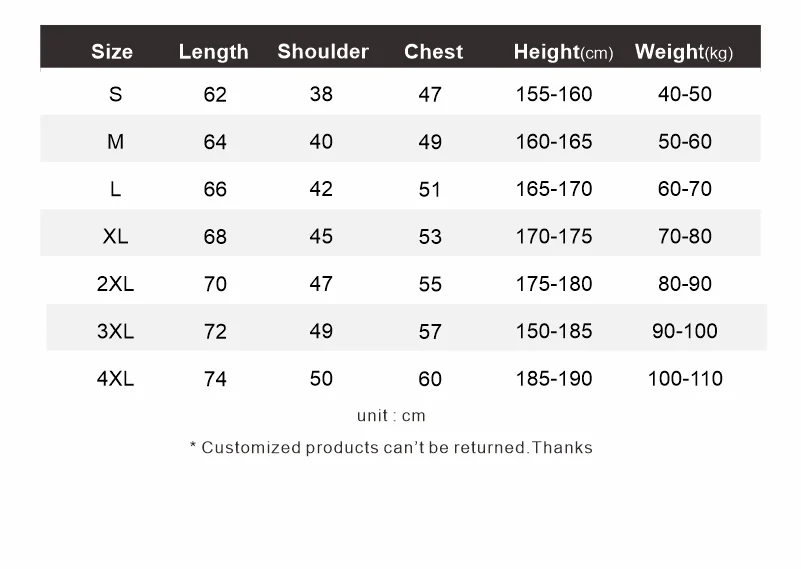
Task: Select the S size row label
Action: coord(115,94)
